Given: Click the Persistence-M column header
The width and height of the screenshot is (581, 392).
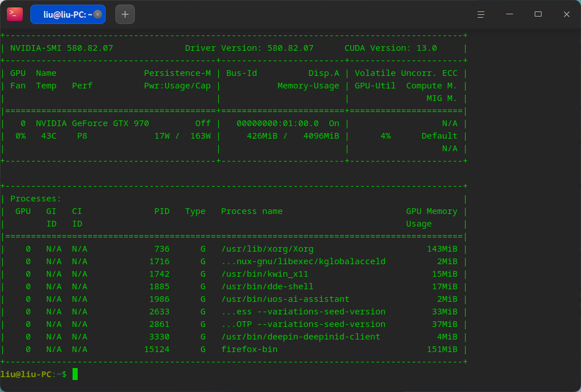Looking at the screenshot, I should tap(177, 73).
